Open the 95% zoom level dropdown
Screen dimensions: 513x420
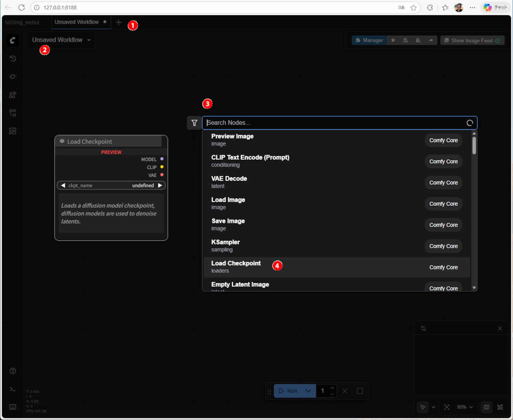(465, 407)
